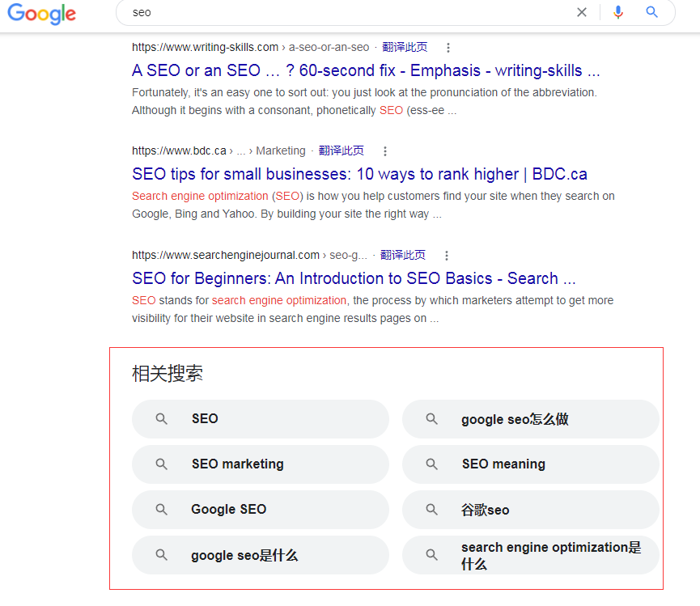The width and height of the screenshot is (700, 606).
Task: Select related search Google SEO
Action: tap(261, 510)
